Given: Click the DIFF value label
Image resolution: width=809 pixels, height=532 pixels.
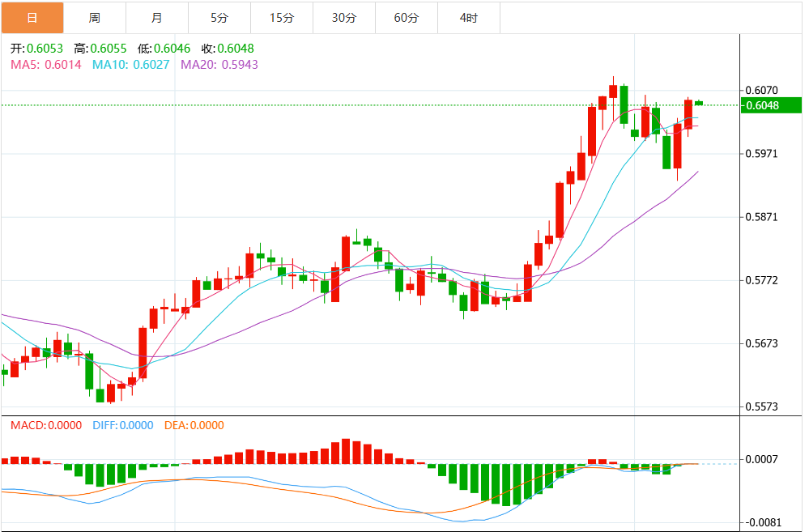Looking at the screenshot, I should (123, 426).
